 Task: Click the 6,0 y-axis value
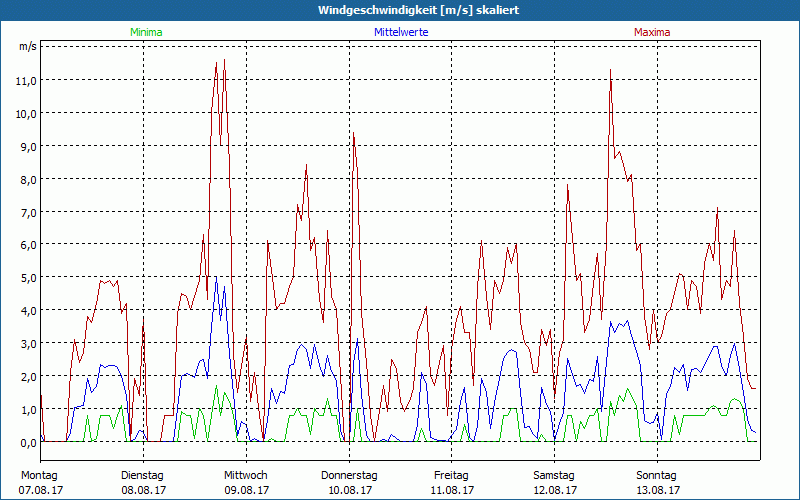pos(28,245)
